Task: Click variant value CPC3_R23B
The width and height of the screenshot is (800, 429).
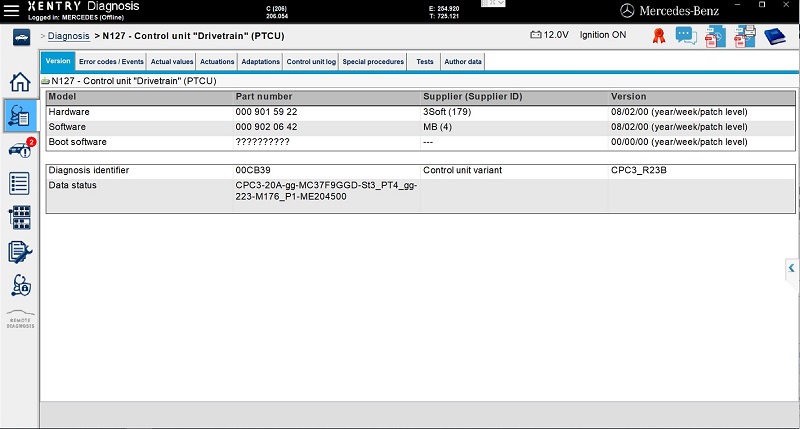Action: point(639,170)
